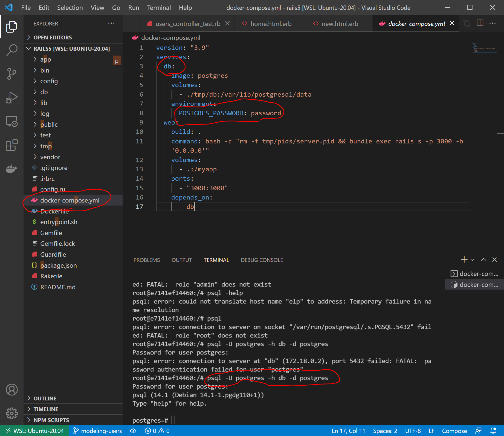Open errors and warnings count in status bar
Image resolution: width=504 pixels, height=436 pixels.
(157, 431)
